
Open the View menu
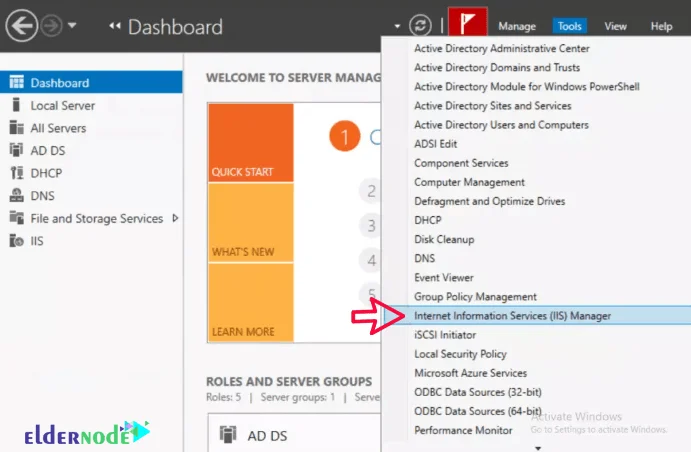pyautogui.click(x=615, y=26)
